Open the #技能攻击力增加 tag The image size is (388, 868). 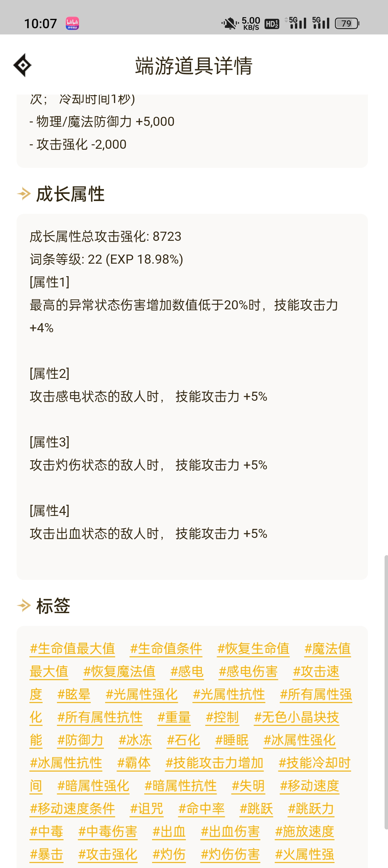pyautogui.click(x=214, y=763)
